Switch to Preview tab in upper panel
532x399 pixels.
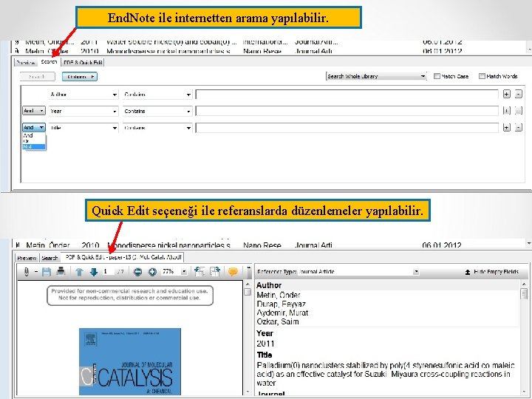(26, 62)
